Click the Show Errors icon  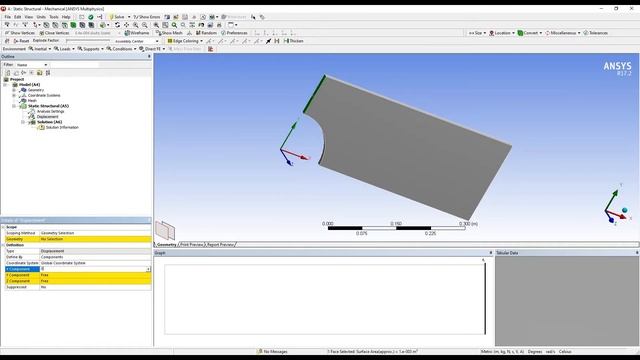pos(147,17)
